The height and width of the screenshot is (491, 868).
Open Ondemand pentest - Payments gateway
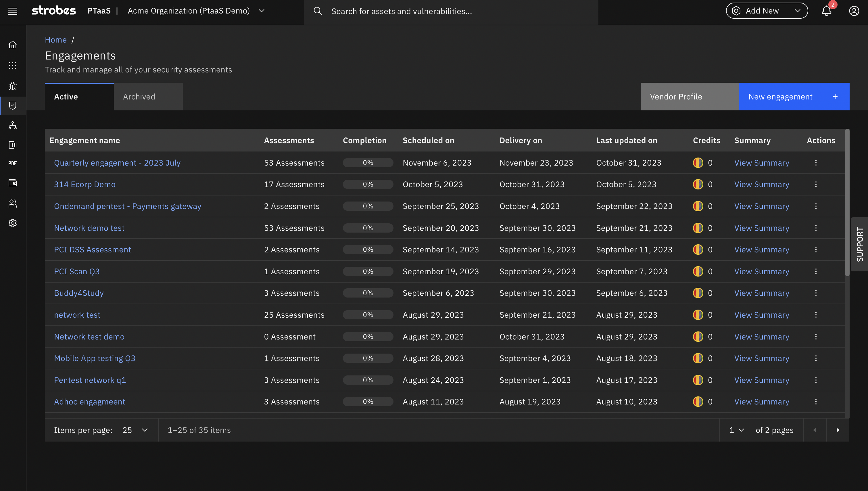[x=127, y=206]
